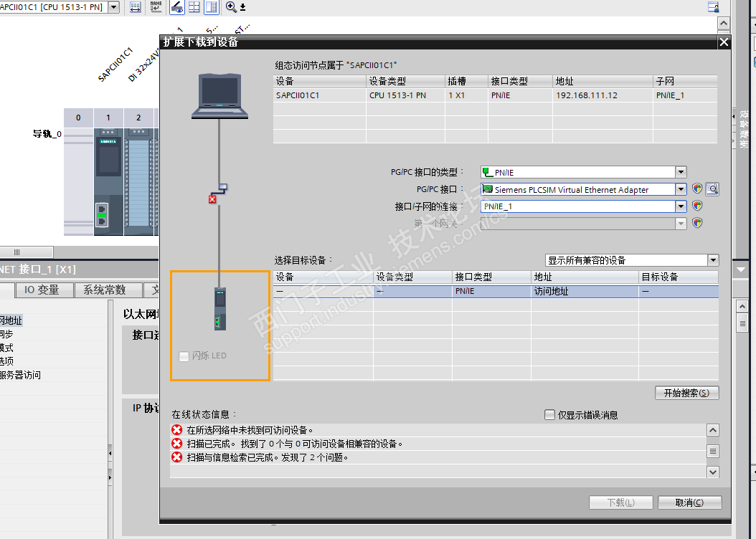756x539 pixels.
Task: Click the green Ethernet port on the CPU module
Action: 102,215
